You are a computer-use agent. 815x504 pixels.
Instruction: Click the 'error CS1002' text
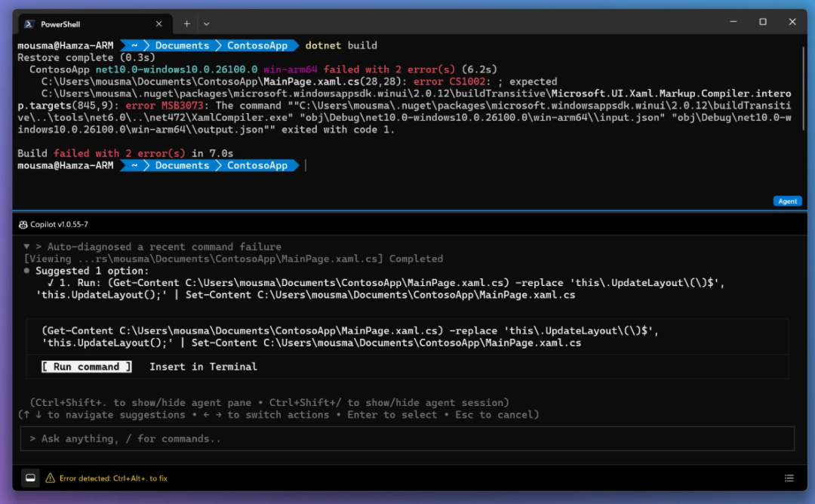click(x=449, y=81)
